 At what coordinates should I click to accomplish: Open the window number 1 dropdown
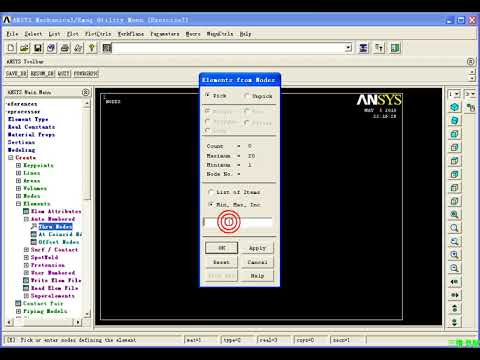(457, 94)
